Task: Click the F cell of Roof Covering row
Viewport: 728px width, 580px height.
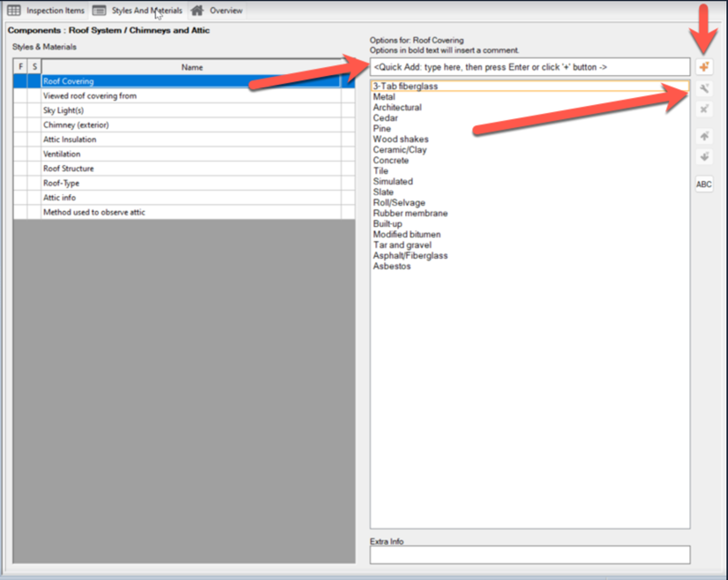Action: 20,81
